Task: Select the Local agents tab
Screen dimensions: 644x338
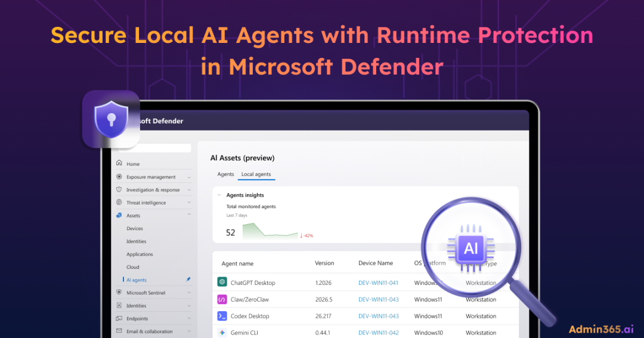Action: tap(256, 174)
